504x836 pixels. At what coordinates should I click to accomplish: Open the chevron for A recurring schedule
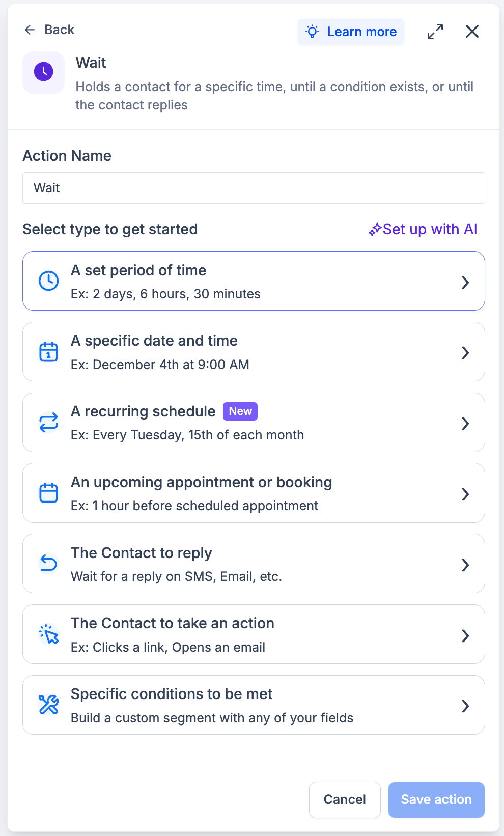coord(465,424)
